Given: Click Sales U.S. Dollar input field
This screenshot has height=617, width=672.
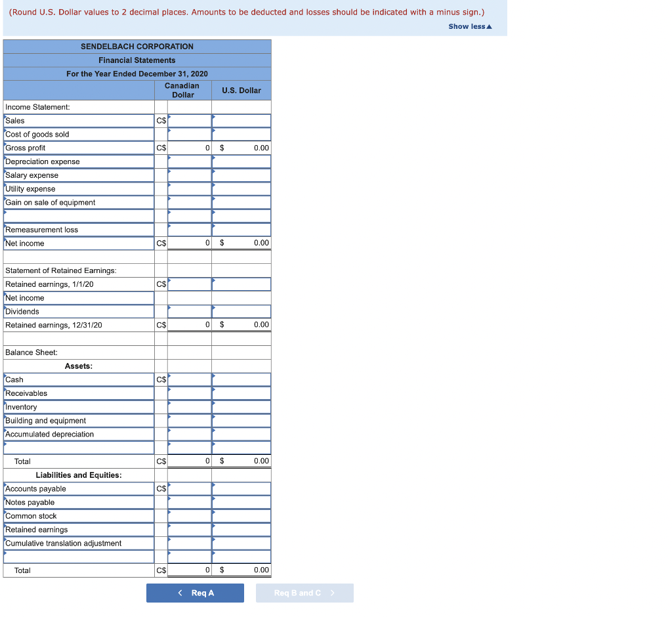Looking at the screenshot, I should [x=241, y=121].
